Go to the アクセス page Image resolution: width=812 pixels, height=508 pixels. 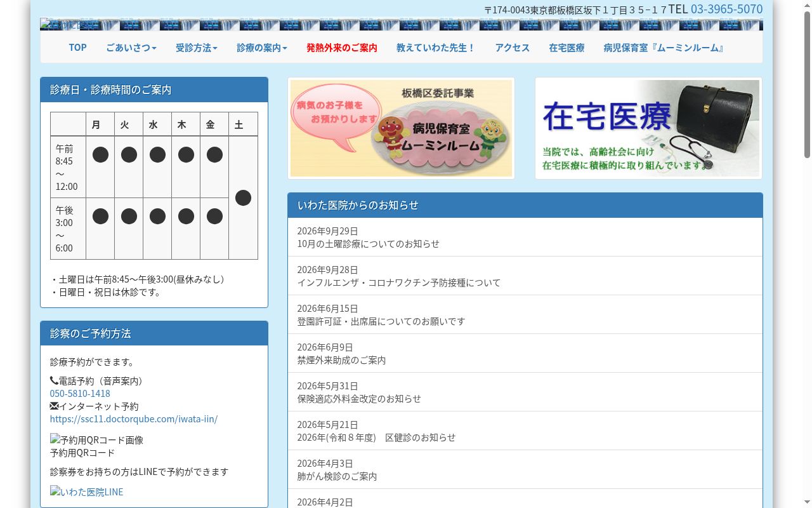pyautogui.click(x=513, y=48)
